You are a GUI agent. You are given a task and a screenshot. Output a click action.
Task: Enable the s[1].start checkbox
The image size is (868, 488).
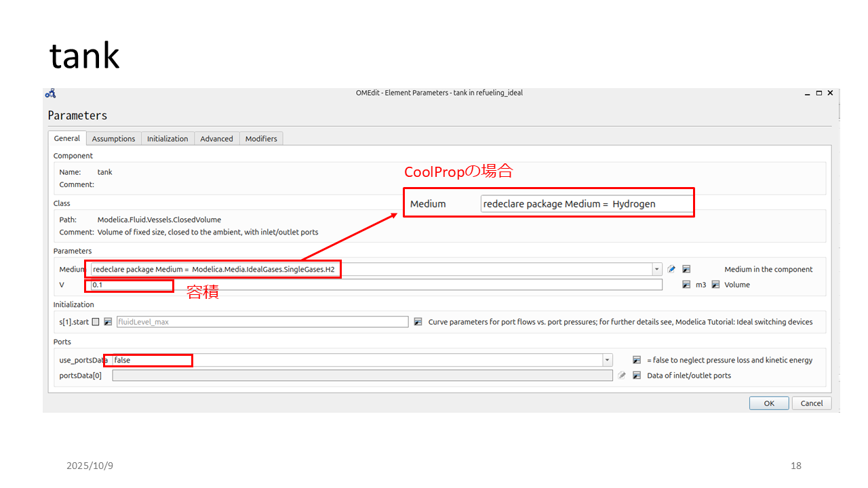(96, 322)
